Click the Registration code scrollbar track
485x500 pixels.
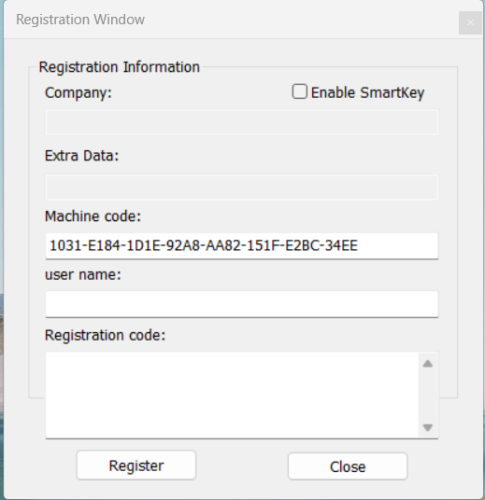(428, 395)
